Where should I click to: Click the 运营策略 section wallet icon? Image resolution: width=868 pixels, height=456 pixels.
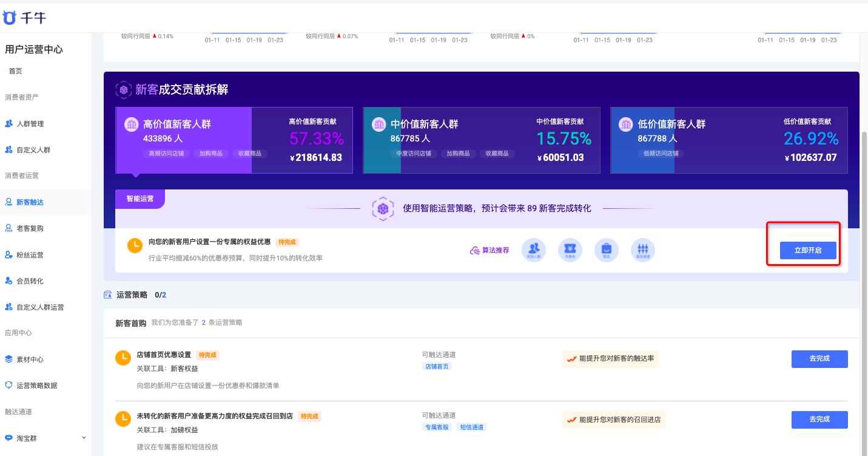click(x=107, y=294)
